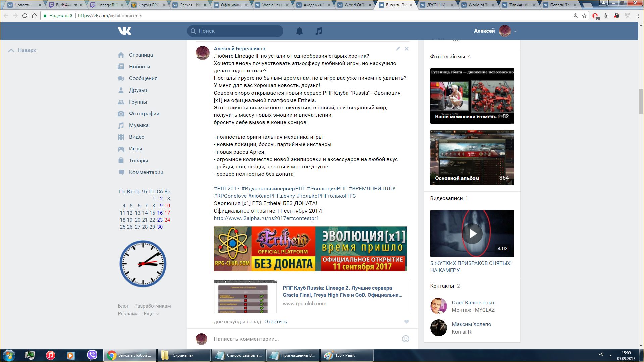Open contact Максим Холепо
The height and width of the screenshot is (362, 644).
[471, 324]
